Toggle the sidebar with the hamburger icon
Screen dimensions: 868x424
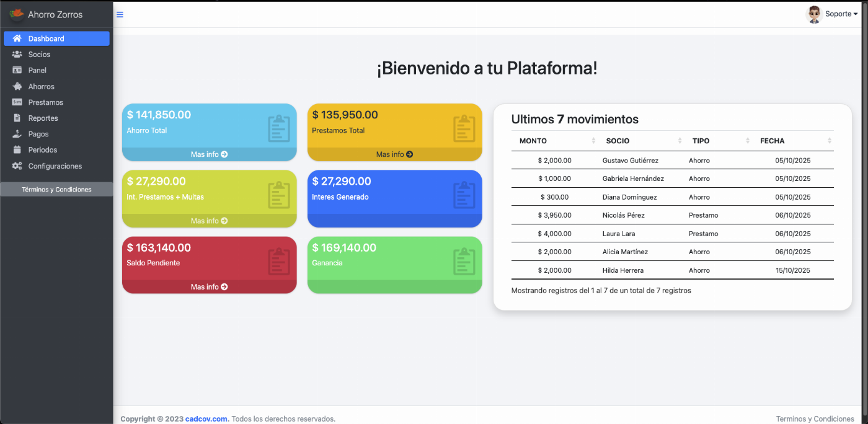point(119,14)
